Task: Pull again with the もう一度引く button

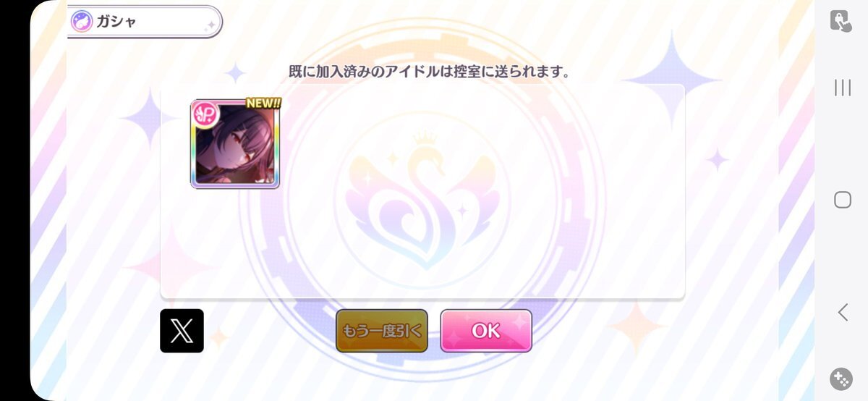Action: click(x=382, y=331)
